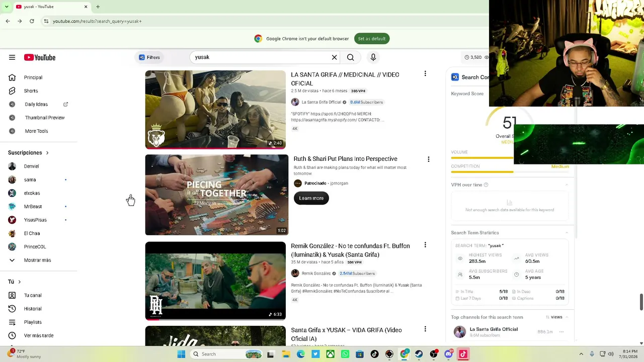This screenshot has height=362, width=644.
Task: Open La Santa Grifa Official channel avatar
Action: [295, 102]
